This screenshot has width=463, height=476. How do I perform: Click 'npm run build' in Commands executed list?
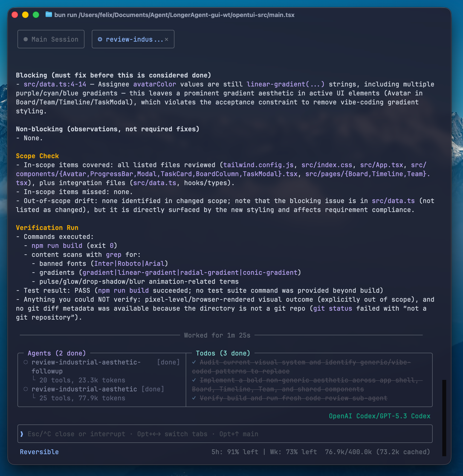coord(57,245)
